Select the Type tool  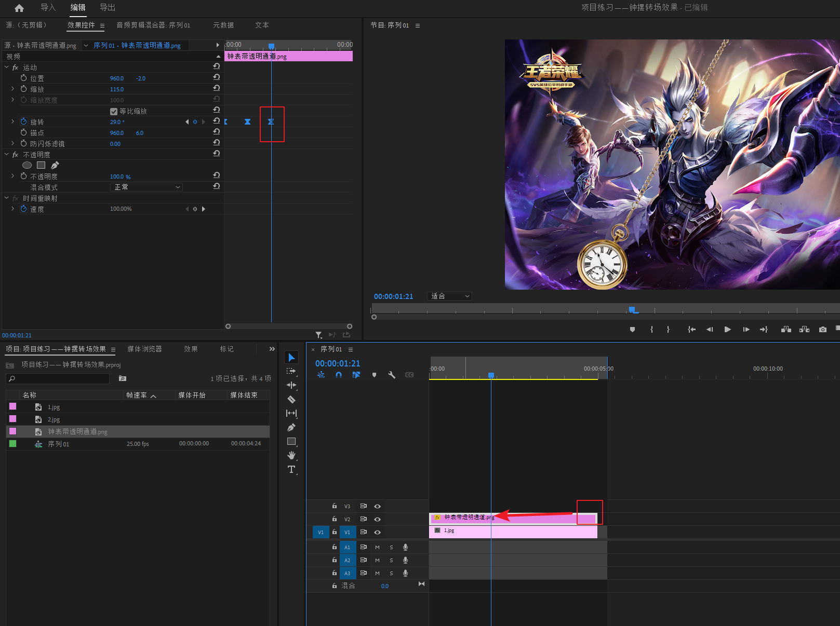291,469
